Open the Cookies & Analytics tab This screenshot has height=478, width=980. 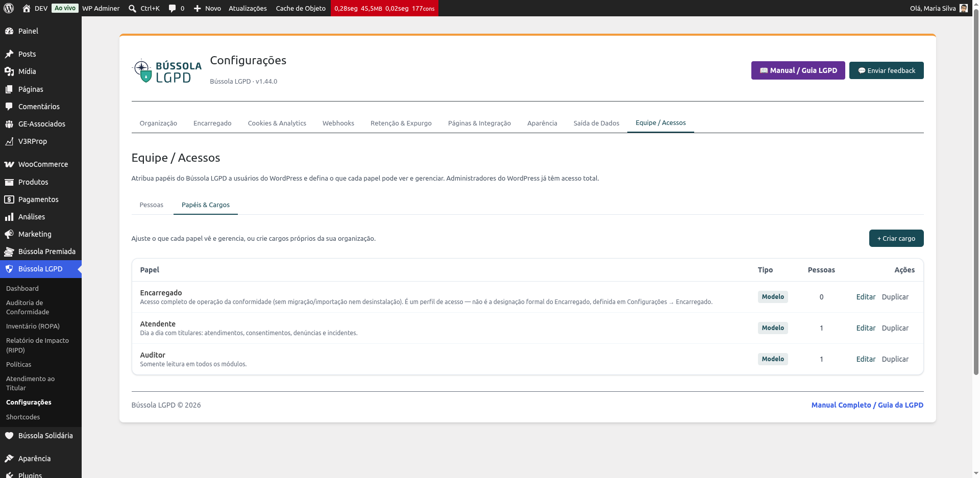tap(277, 123)
